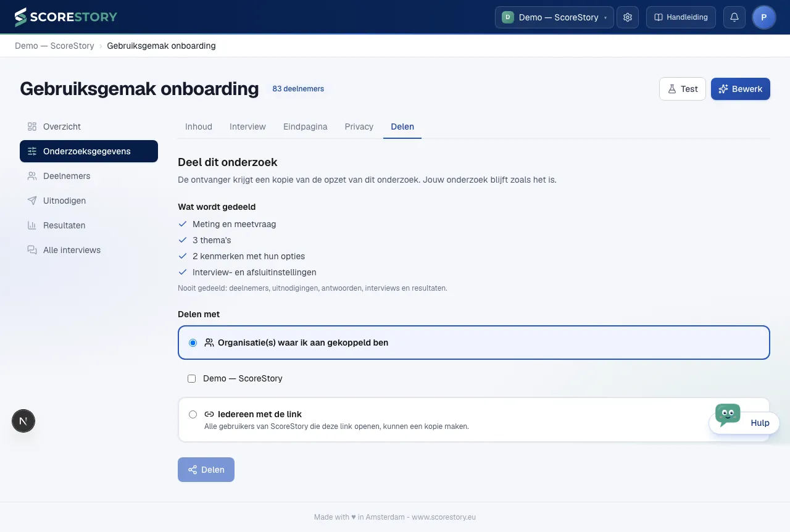Image resolution: width=790 pixels, height=532 pixels.
Task: Open the Privacy tab
Action: (x=359, y=127)
